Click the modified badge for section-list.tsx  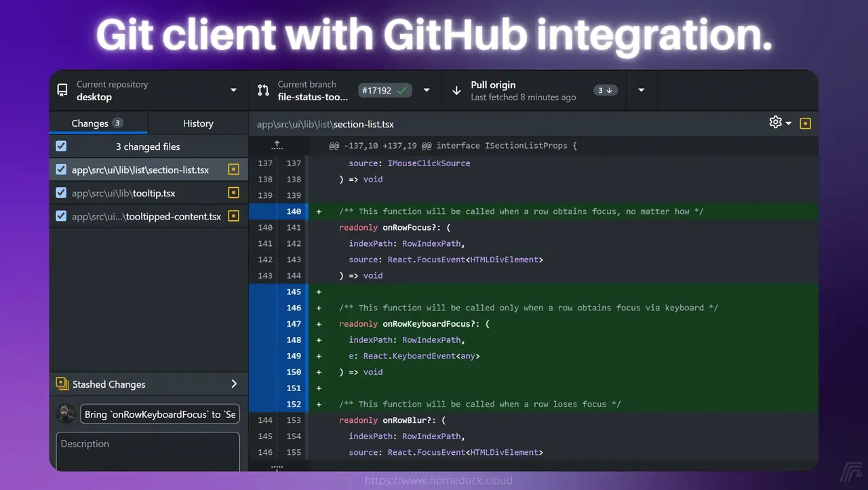[x=233, y=169]
